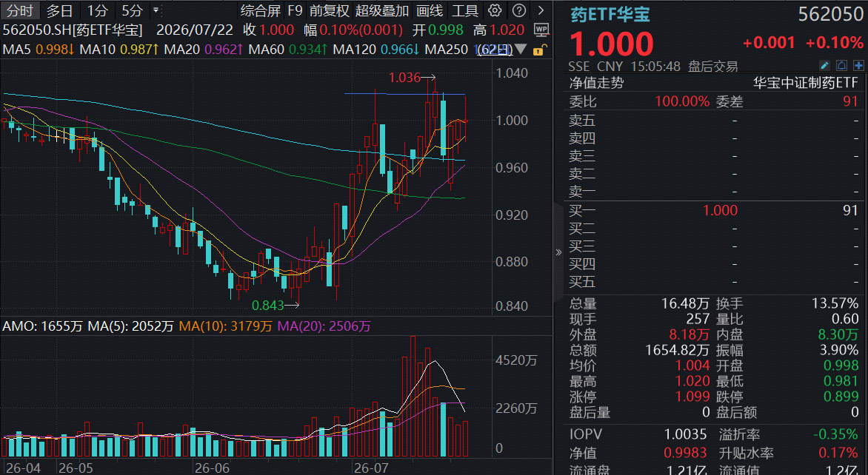Open chart settings gear icon
This screenshot has height=475, width=868.
(495, 10)
